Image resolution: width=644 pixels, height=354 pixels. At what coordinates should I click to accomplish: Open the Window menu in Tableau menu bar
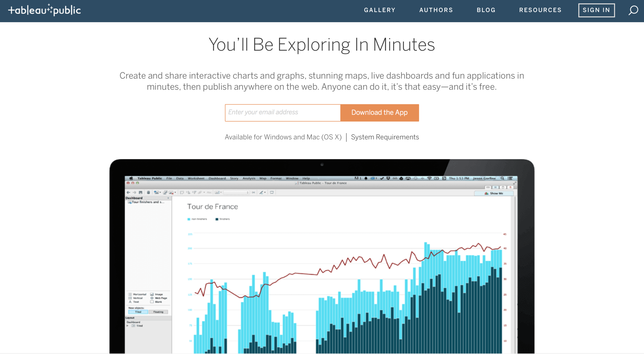292,178
